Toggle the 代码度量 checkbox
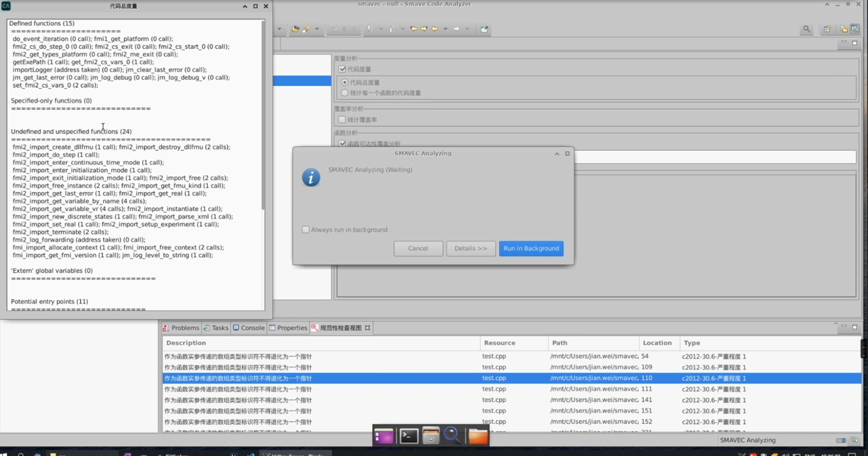This screenshot has width=868, height=456. pyautogui.click(x=342, y=69)
